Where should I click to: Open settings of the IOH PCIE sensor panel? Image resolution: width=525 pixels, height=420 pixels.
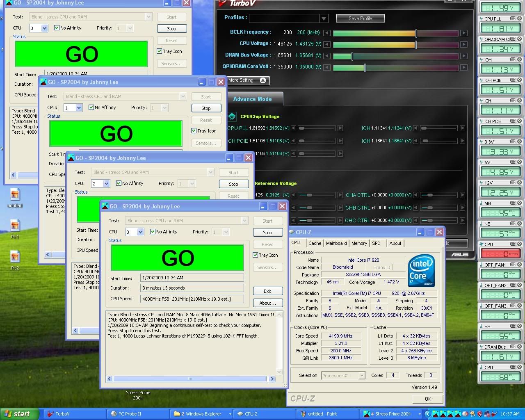[513, 80]
